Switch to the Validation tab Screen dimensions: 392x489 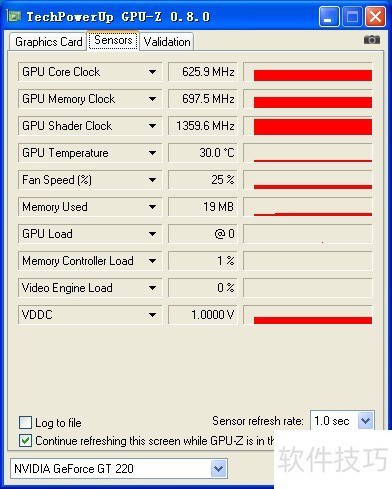pyautogui.click(x=167, y=42)
